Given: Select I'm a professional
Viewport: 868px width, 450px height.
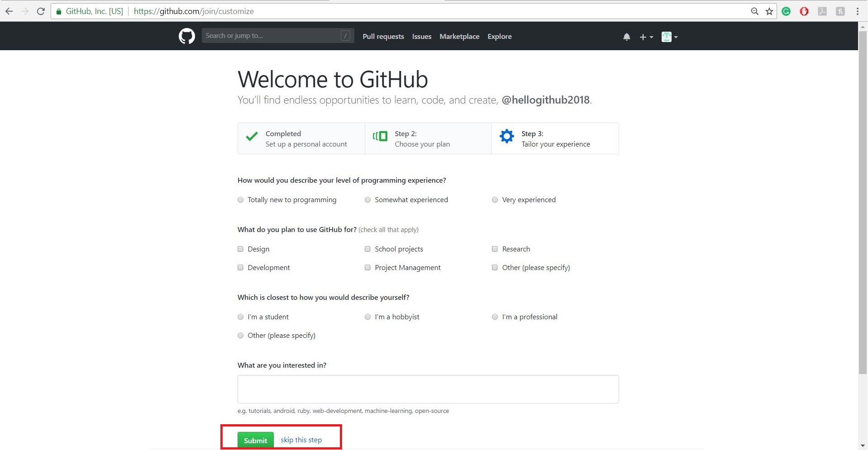Looking at the screenshot, I should pos(495,317).
